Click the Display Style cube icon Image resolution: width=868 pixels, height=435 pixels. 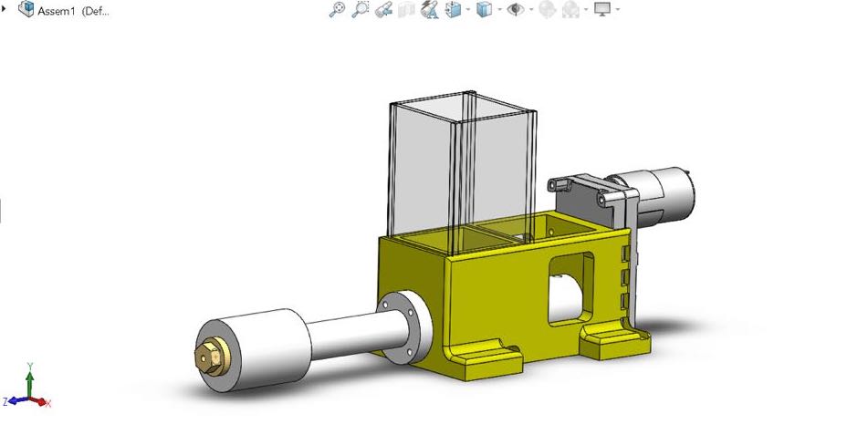coord(485,9)
